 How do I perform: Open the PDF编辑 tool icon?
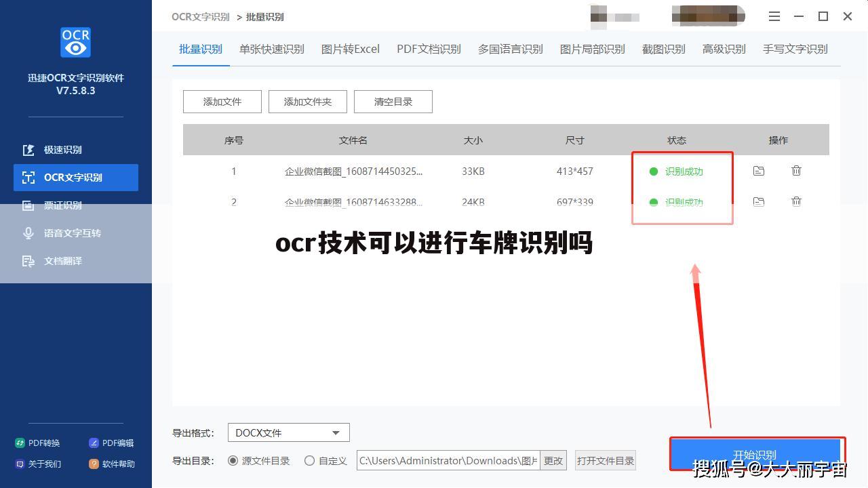click(94, 443)
